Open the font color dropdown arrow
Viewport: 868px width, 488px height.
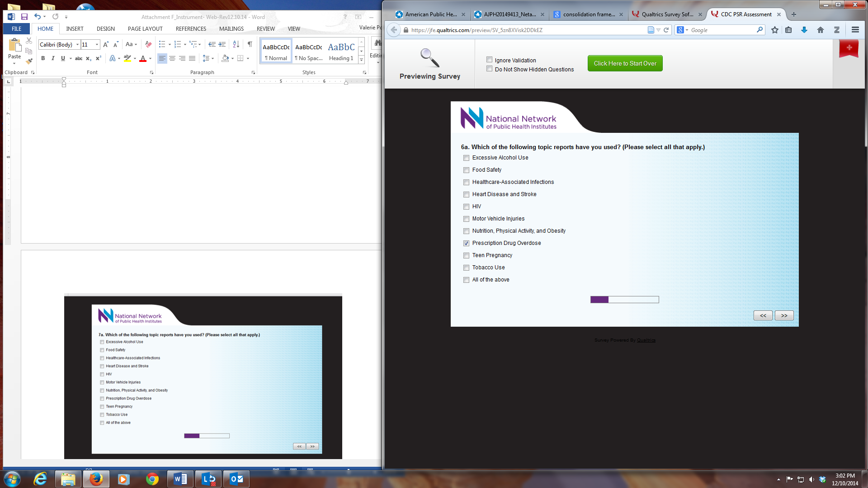pos(150,58)
